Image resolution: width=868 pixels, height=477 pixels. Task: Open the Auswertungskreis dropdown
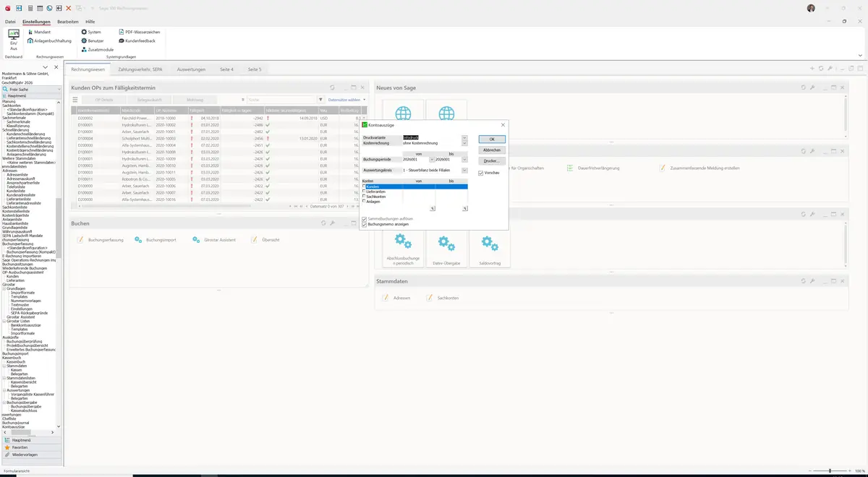pyautogui.click(x=464, y=169)
